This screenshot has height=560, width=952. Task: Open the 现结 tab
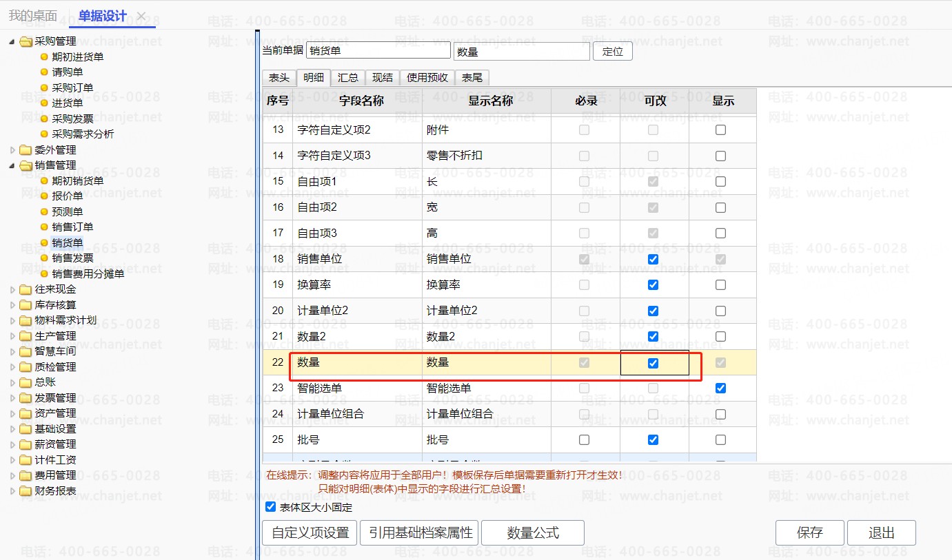(x=383, y=78)
